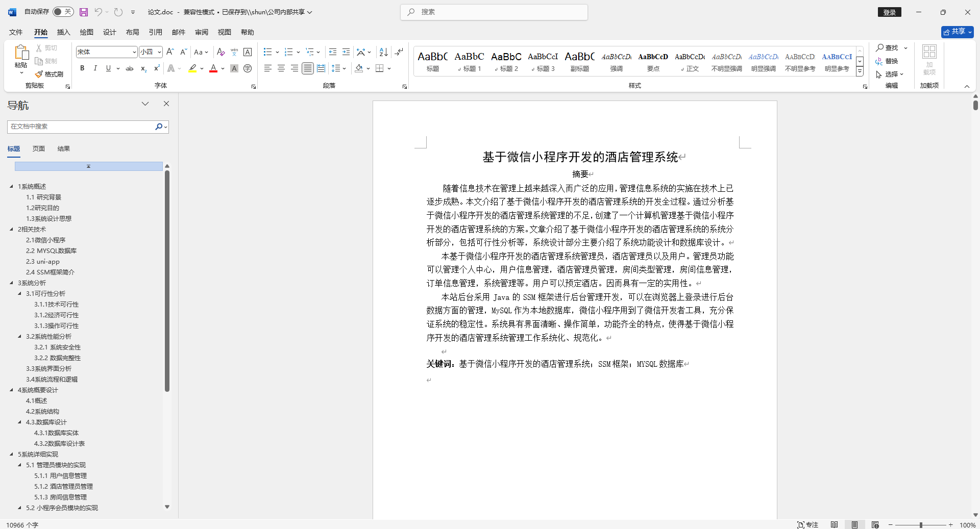Align text right
This screenshot has width=980, height=529.
click(294, 68)
